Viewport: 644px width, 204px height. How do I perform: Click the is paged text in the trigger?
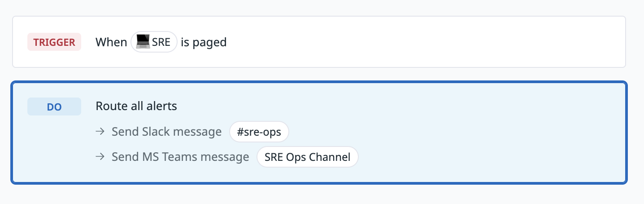point(204,43)
